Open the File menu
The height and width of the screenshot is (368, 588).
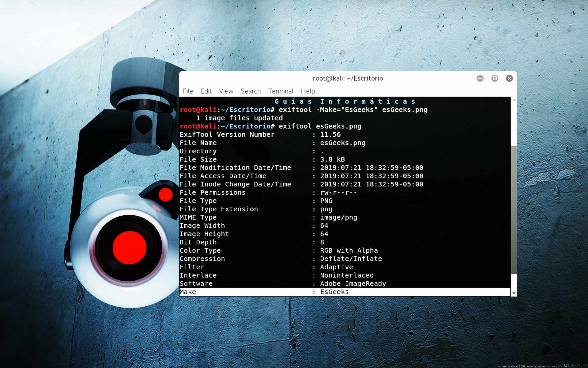pos(188,91)
